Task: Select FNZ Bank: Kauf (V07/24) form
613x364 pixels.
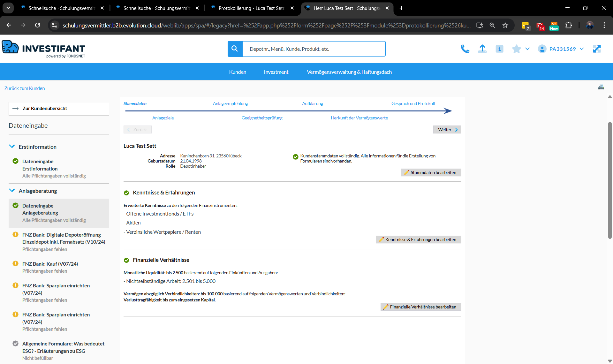Action: tap(50, 264)
